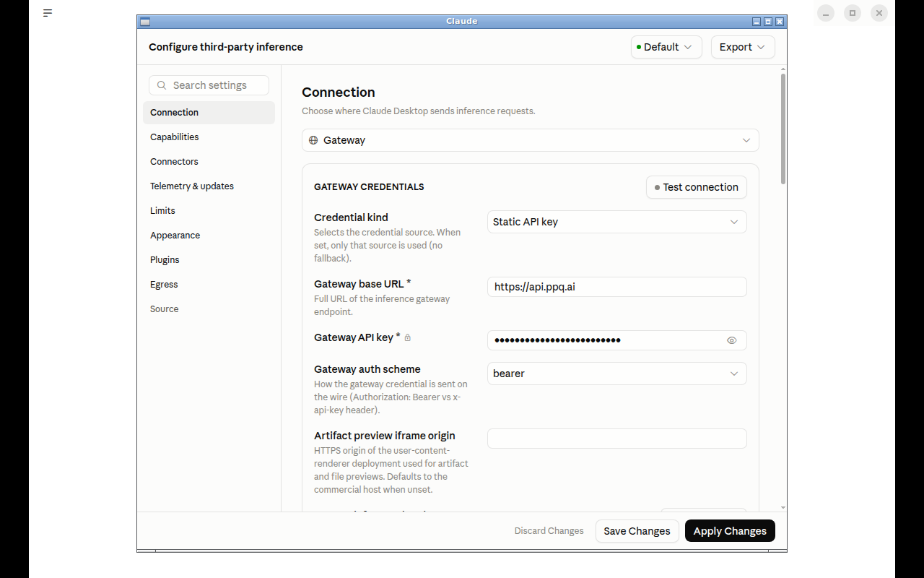
Task: Click Discard Changes
Action: coord(549,531)
